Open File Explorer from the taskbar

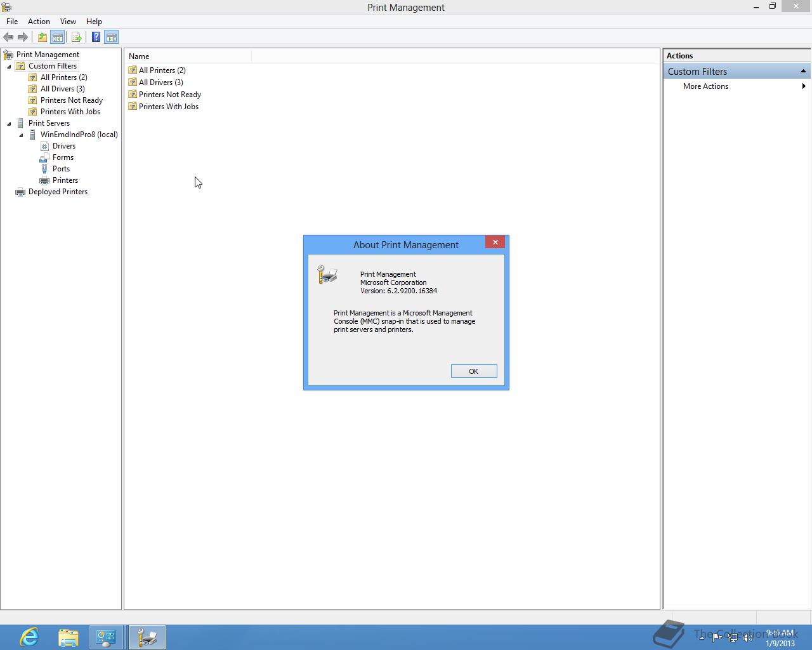point(68,637)
